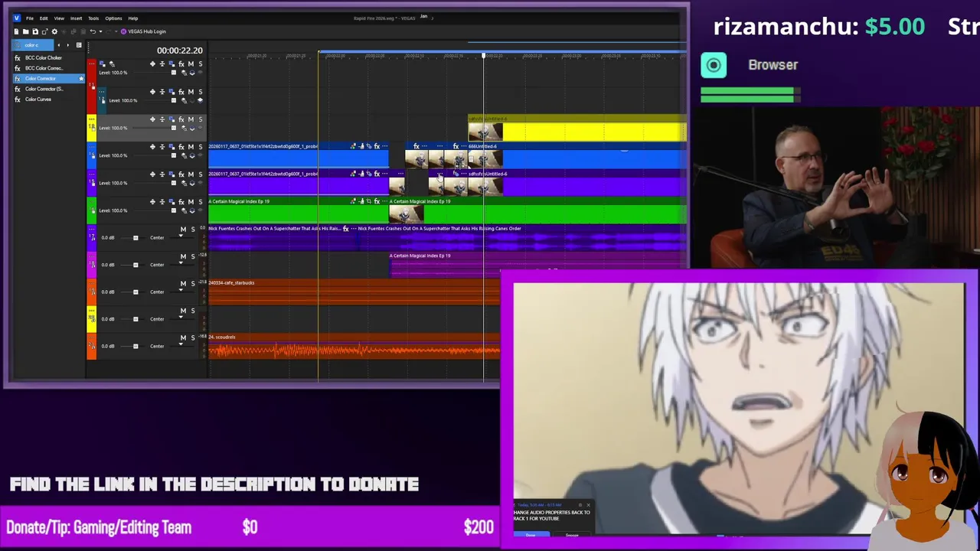
Task: Select yellow sdfssfssUntitled-6 clip thumbnail
Action: pos(485,133)
